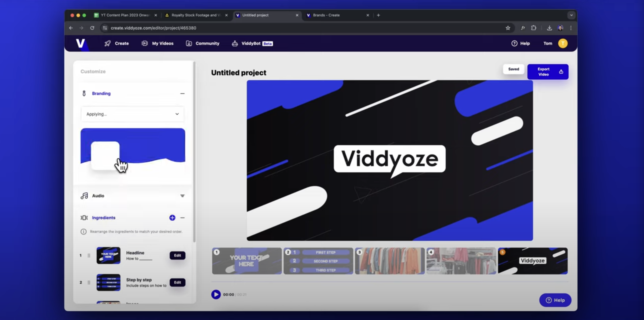Image resolution: width=644 pixels, height=320 pixels.
Task: Click the Branding tie icon
Action: coord(84,93)
